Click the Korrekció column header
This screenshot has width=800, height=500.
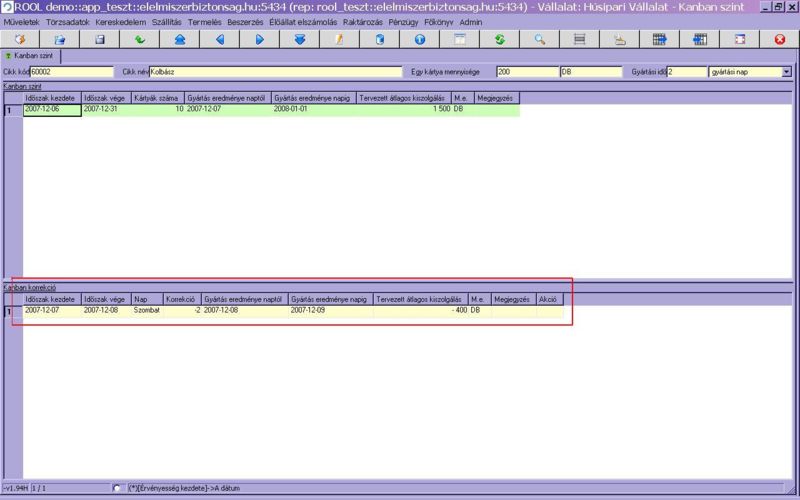point(181,299)
